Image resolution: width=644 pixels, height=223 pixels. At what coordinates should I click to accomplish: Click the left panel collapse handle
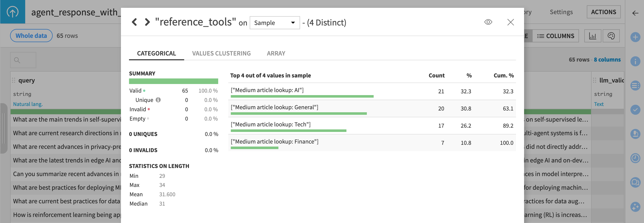coord(4,128)
